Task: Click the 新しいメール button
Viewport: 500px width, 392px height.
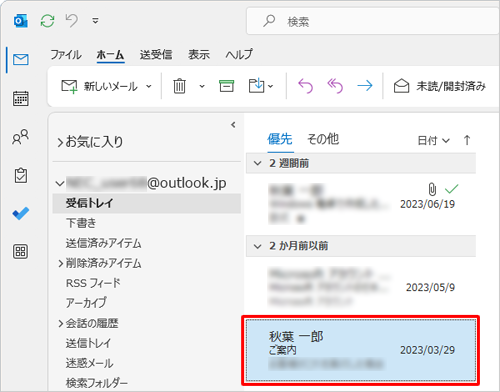Action: pos(99,86)
